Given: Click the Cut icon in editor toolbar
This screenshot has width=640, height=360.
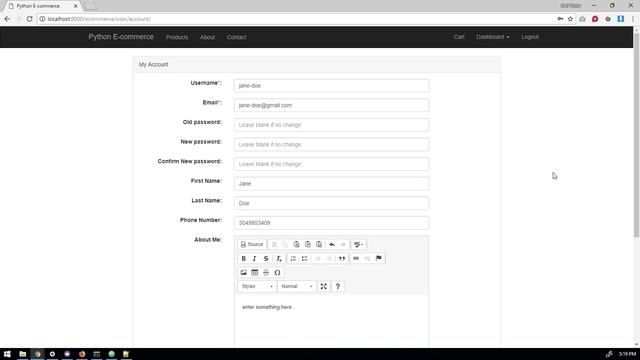Looking at the screenshot, I should pos(274,244).
